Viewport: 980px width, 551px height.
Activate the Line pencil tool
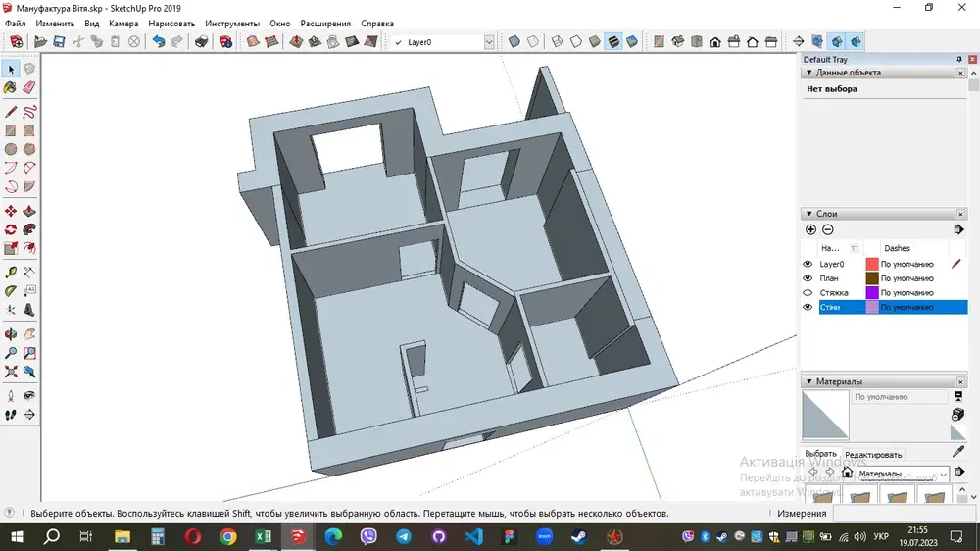tap(11, 111)
